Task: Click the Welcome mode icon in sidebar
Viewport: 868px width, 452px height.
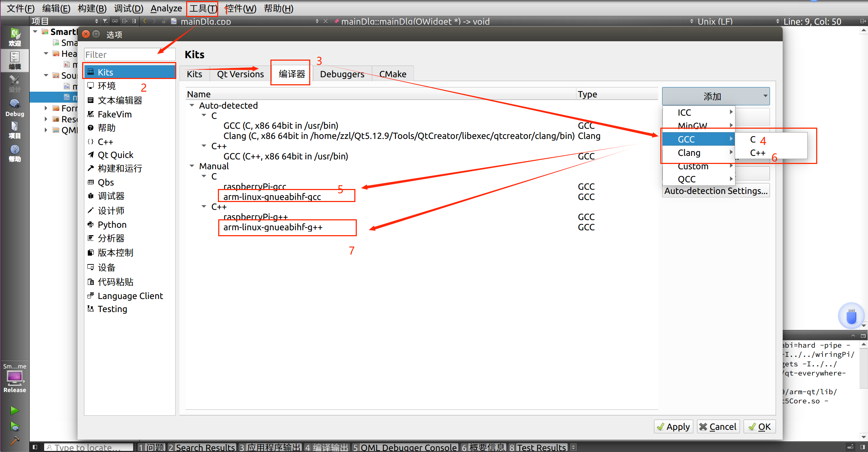Action: coord(14,37)
